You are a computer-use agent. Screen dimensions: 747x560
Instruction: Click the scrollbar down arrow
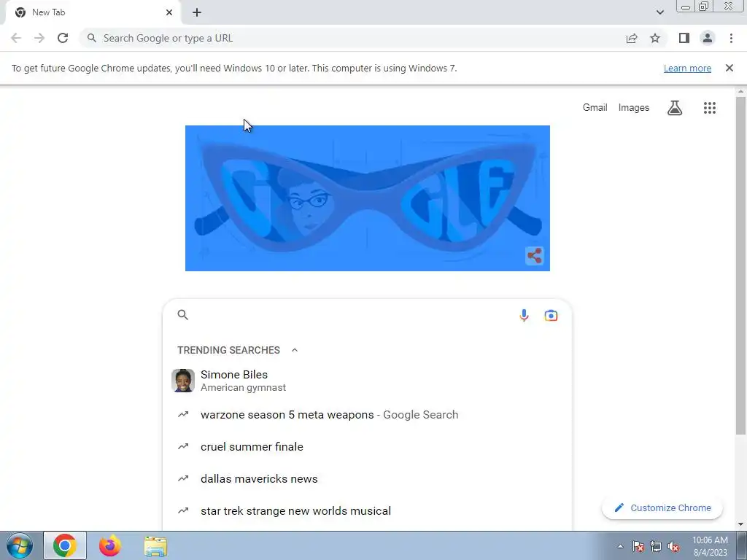click(x=740, y=524)
